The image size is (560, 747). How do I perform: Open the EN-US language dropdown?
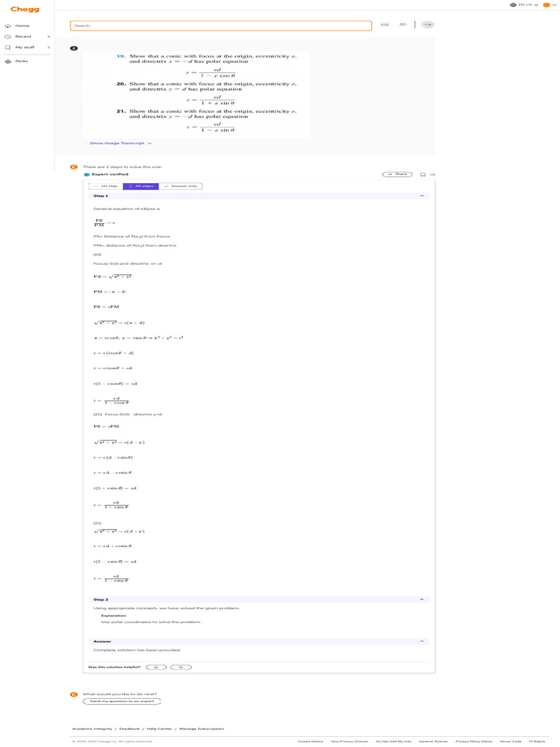point(524,5)
